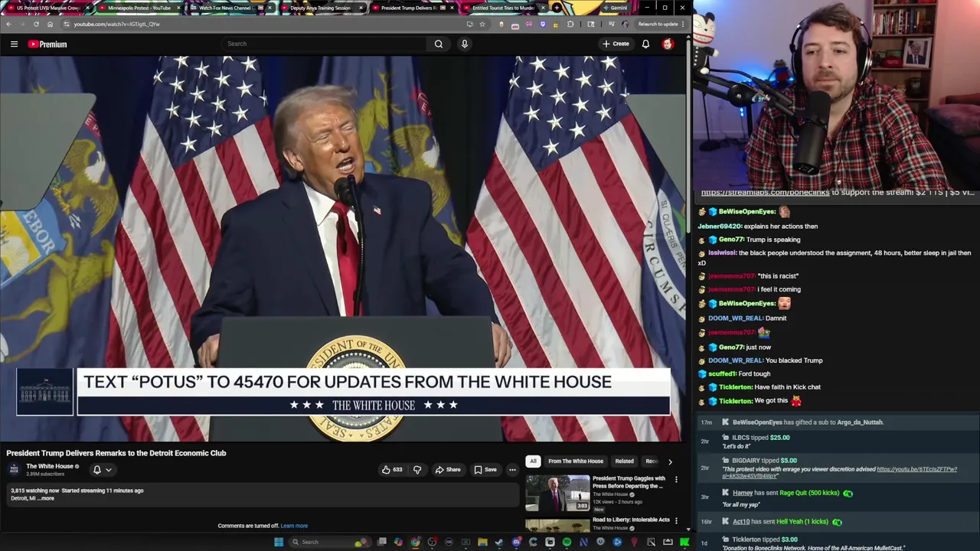The height and width of the screenshot is (551, 980).
Task: Open the browser extensions puzzle icon
Action: point(570,24)
